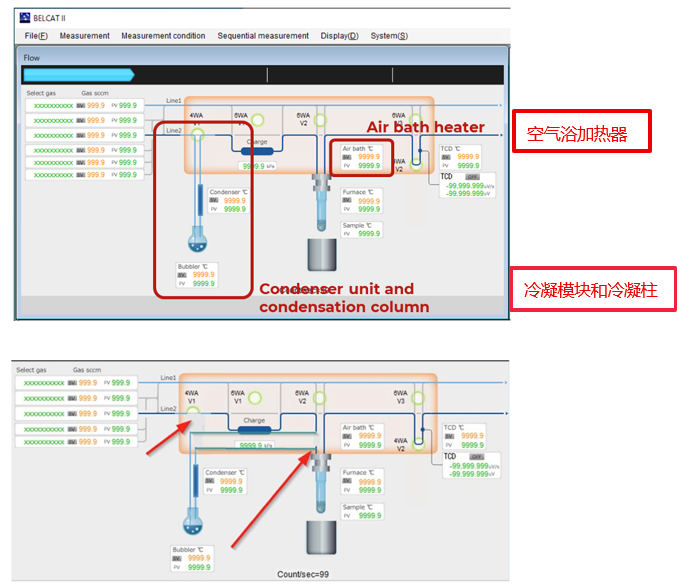
Task: Click the furnace cylinder icon in top diagram
Action: pos(322,255)
